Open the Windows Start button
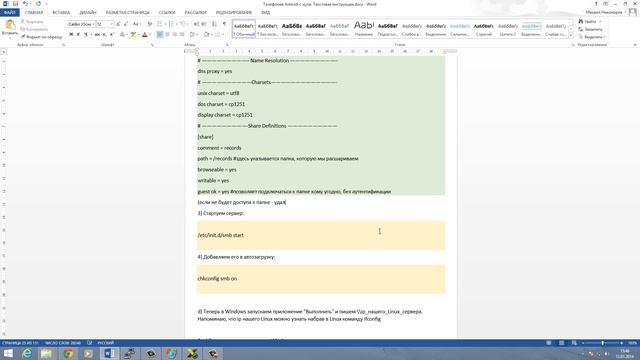This screenshot has height=360, width=640. (x=8, y=353)
